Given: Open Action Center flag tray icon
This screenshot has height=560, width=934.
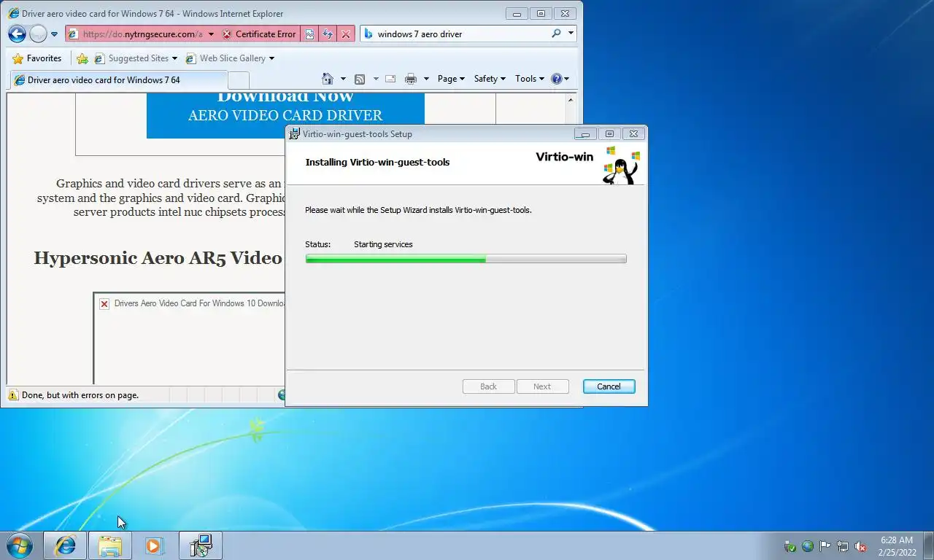Looking at the screenshot, I should (825, 546).
